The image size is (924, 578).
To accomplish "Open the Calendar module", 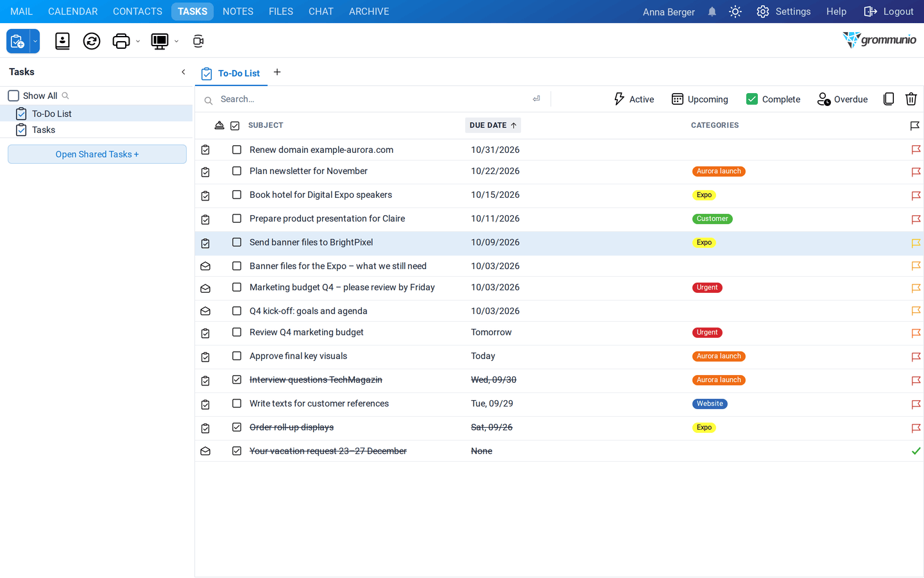I will (x=73, y=12).
